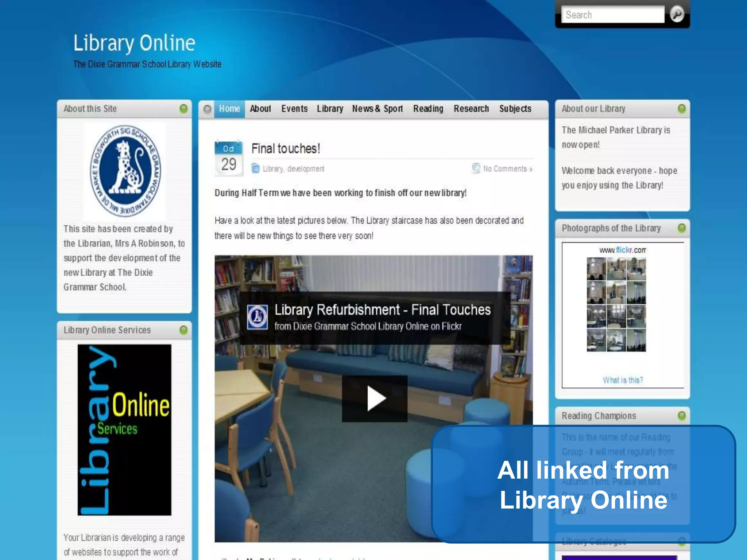Open the No Comments link
This screenshot has height=560, width=747.
tap(508, 169)
